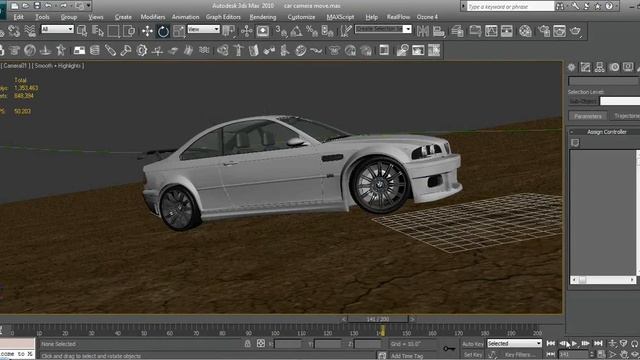Go to End playback button
The image size is (640, 360).
pyautogui.click(x=598, y=344)
